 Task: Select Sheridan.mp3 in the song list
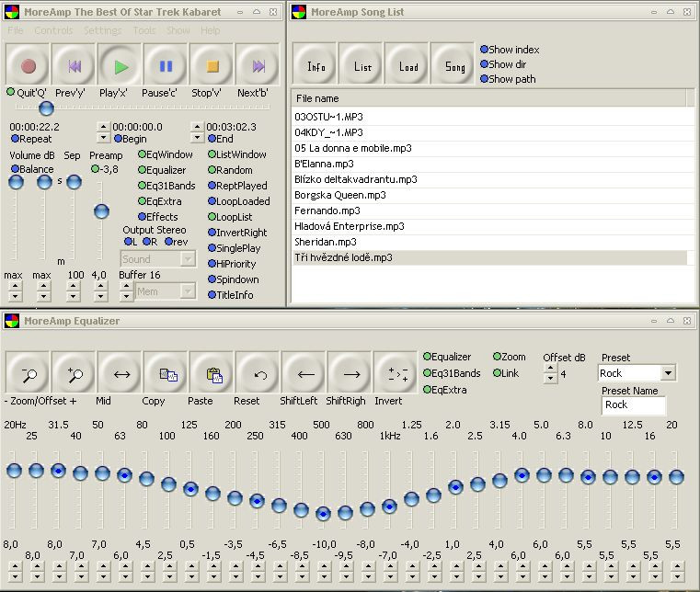[x=489, y=242]
